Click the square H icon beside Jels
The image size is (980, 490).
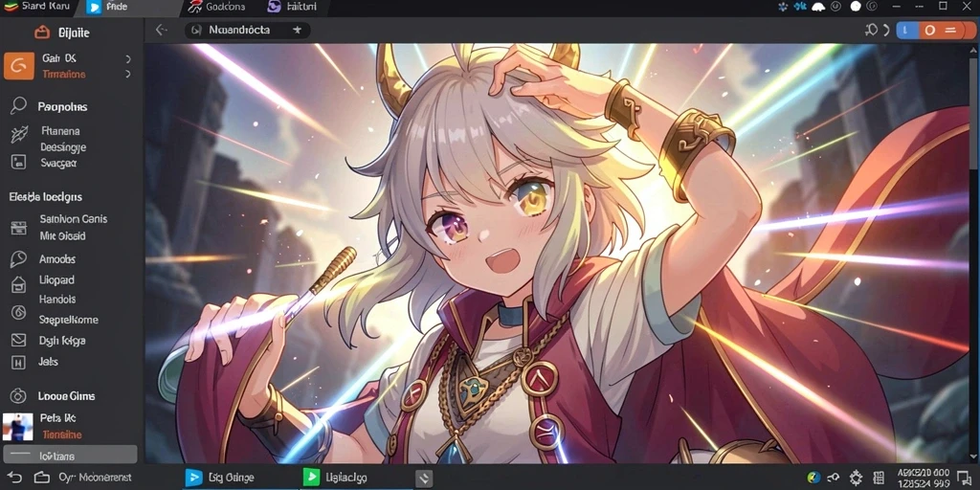(x=18, y=362)
